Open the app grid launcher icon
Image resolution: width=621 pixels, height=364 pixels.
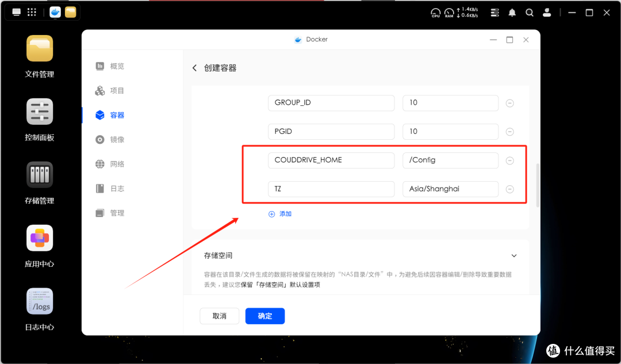[x=32, y=12]
